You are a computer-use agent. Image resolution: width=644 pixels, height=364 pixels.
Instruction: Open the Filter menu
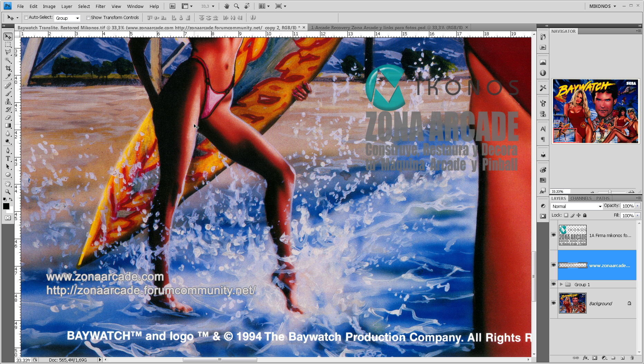click(100, 6)
